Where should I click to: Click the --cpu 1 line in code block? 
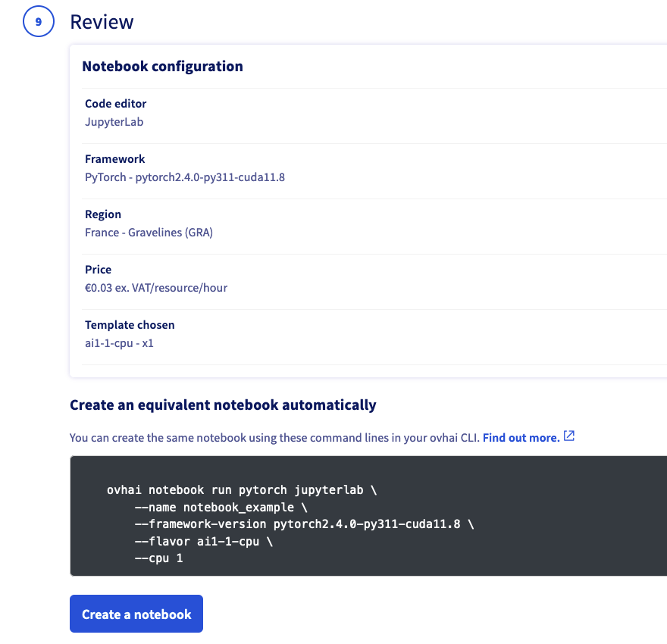(x=158, y=558)
